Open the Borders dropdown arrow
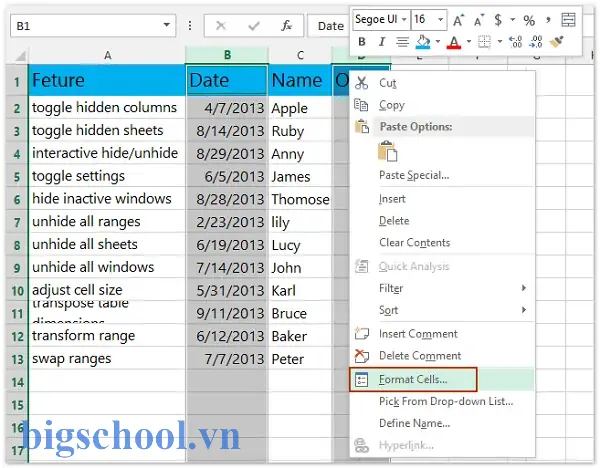This screenshot has width=600, height=468. [x=499, y=41]
